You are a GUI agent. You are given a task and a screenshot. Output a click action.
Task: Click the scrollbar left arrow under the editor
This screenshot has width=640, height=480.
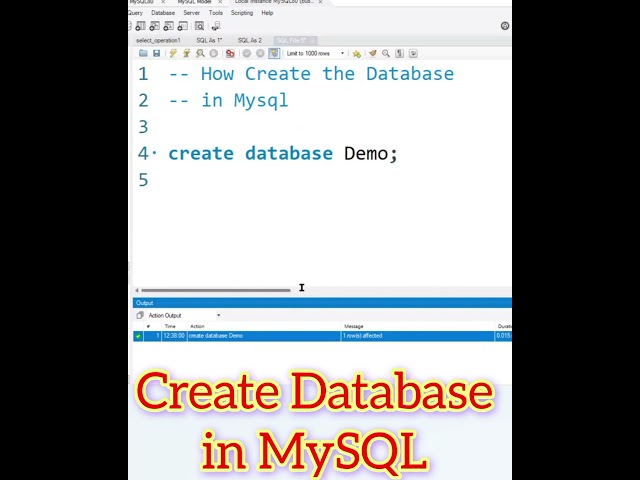[137, 290]
